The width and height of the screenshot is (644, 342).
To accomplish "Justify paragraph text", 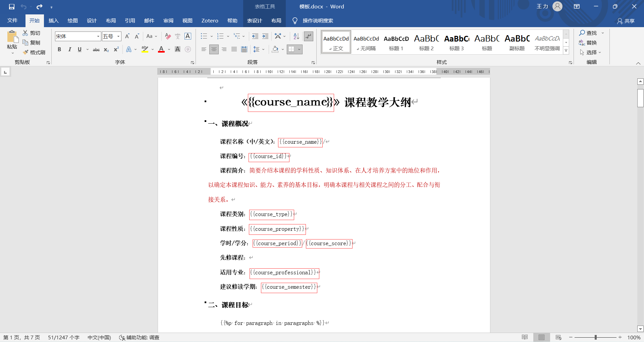I will [x=234, y=50].
